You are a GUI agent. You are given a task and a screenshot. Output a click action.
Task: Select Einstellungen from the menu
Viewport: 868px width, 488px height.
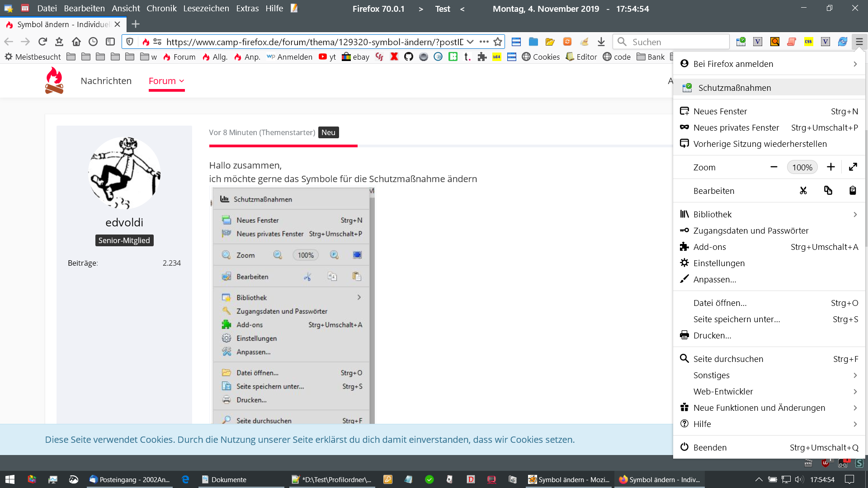(x=719, y=263)
